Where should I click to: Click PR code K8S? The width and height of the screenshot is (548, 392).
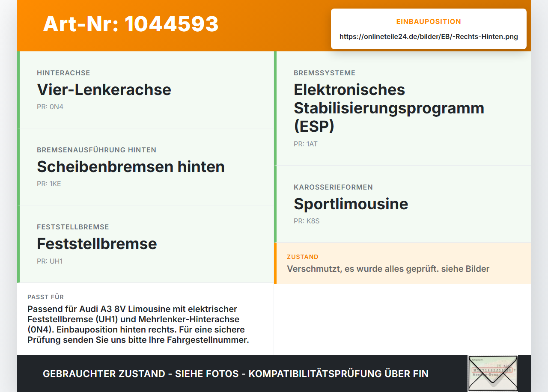point(307,221)
